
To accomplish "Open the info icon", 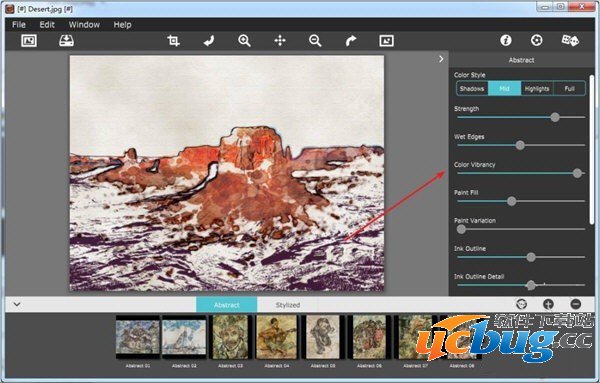I will [x=506, y=40].
